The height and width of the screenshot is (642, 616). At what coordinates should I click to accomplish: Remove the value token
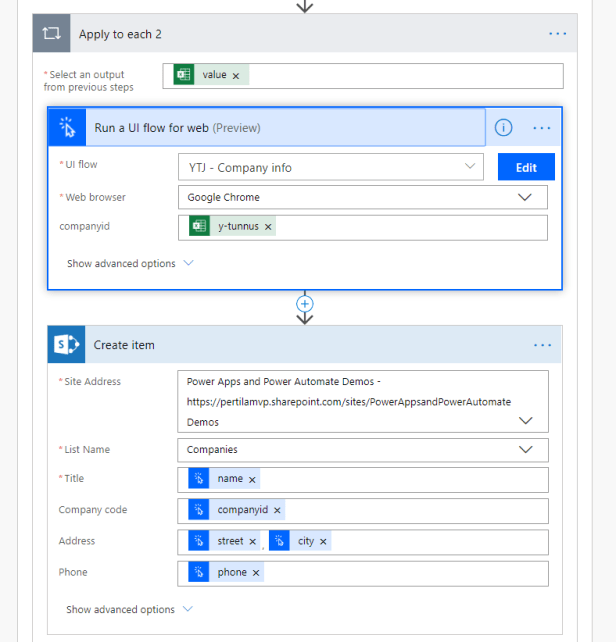[x=236, y=76]
